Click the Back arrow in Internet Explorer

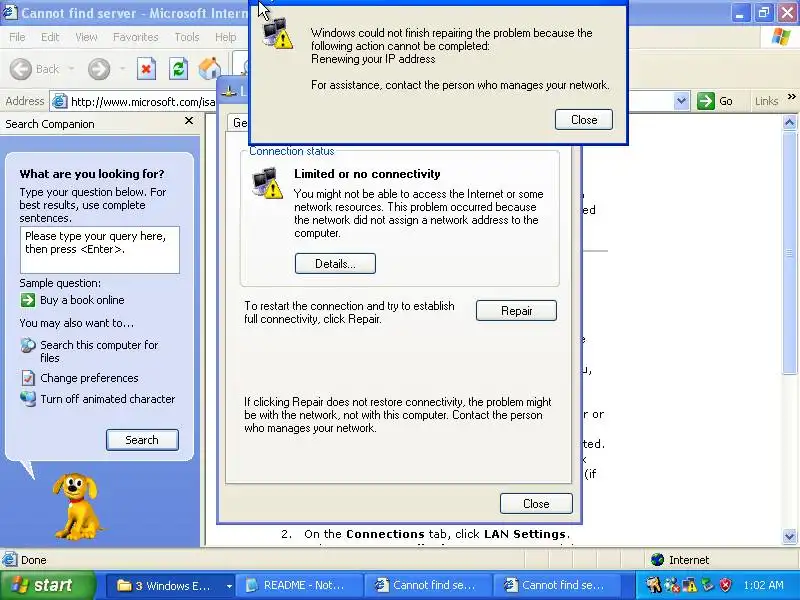[x=21, y=69]
